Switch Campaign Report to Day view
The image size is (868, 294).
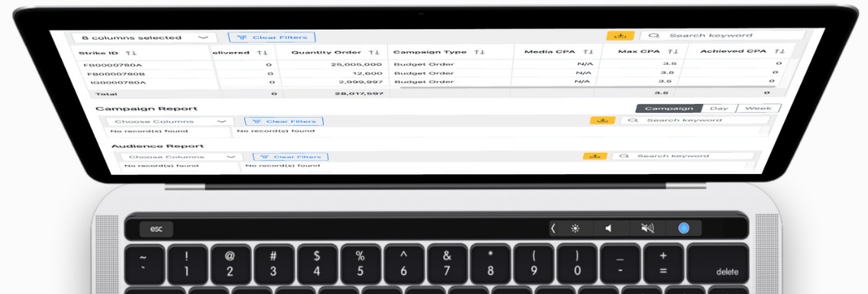click(719, 108)
